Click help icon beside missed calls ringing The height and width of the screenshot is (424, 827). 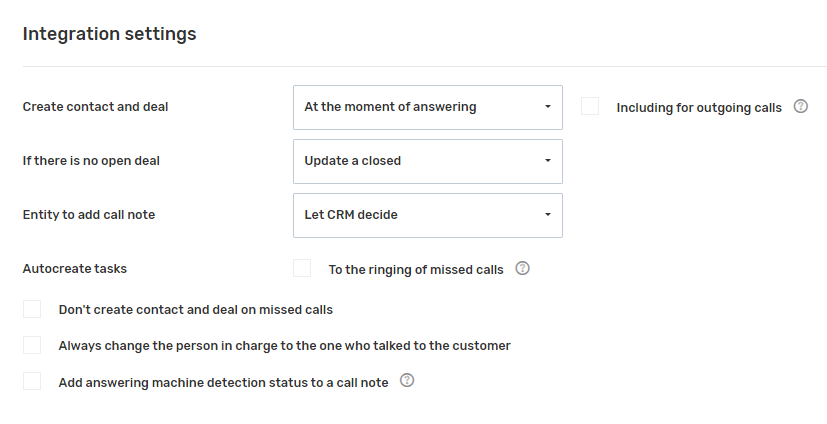pos(522,269)
